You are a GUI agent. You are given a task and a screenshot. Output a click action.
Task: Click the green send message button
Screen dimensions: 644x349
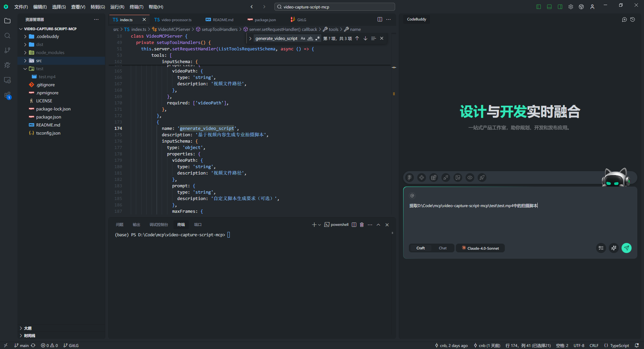(x=627, y=248)
